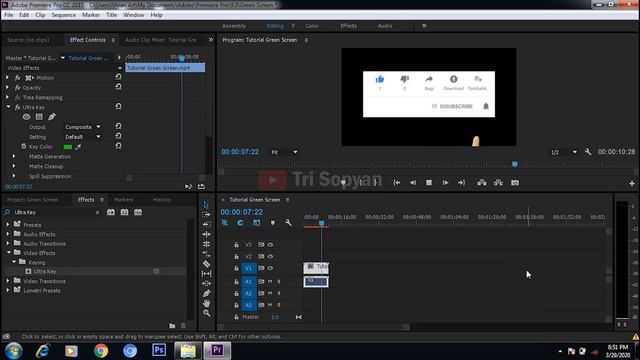640x360 pixels.
Task: Stop playback in Program monitor
Action: click(x=429, y=183)
